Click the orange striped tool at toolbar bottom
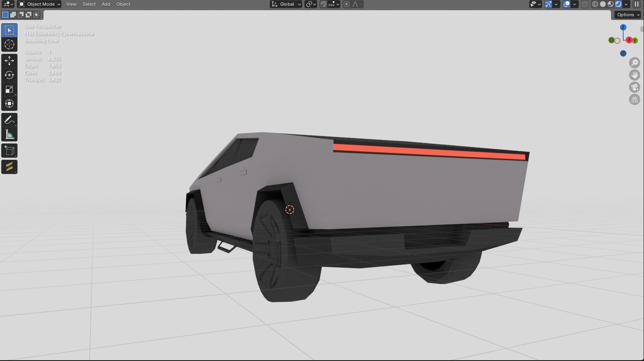The image size is (644, 361). pyautogui.click(x=9, y=167)
